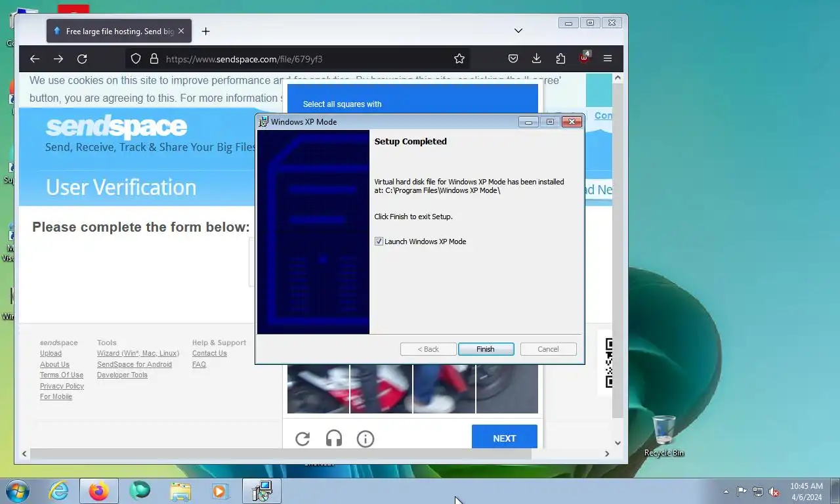Reload the captcha challenge
This screenshot has width=840, height=504.
(303, 438)
